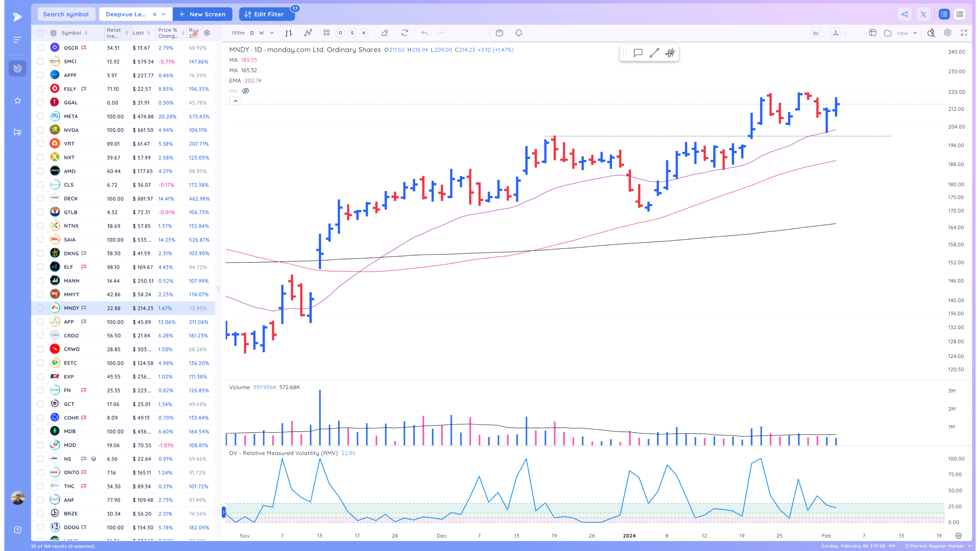
Task: Open the user profile avatar
Action: pyautogui.click(x=17, y=498)
